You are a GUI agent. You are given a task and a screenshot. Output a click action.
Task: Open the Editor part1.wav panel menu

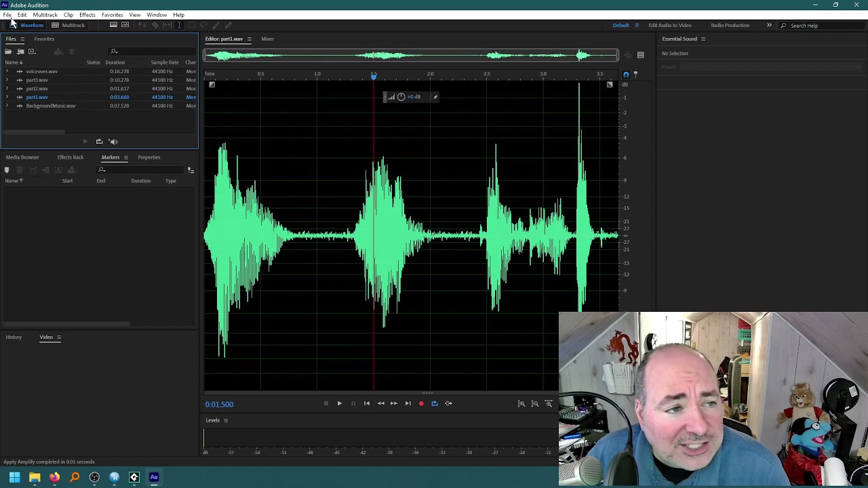(x=249, y=39)
